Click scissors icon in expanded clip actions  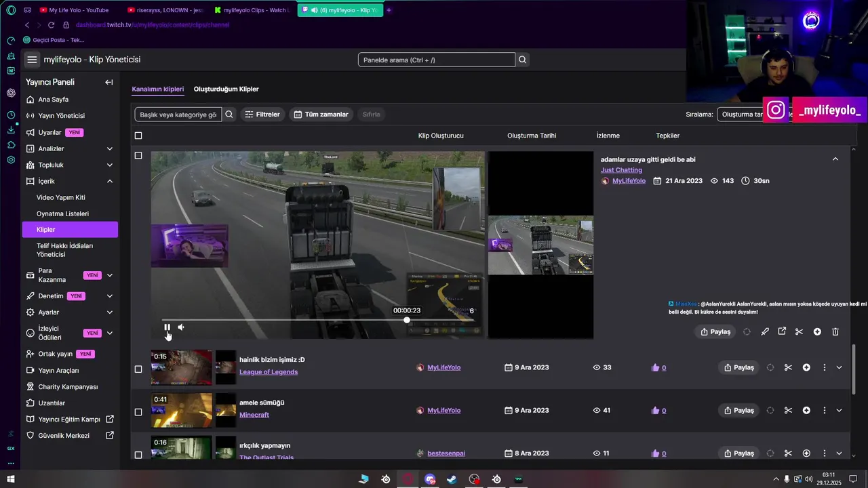pos(800,331)
